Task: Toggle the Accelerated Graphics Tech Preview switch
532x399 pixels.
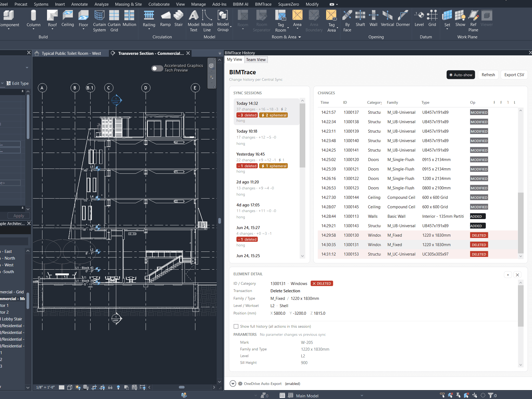Action: point(157,68)
